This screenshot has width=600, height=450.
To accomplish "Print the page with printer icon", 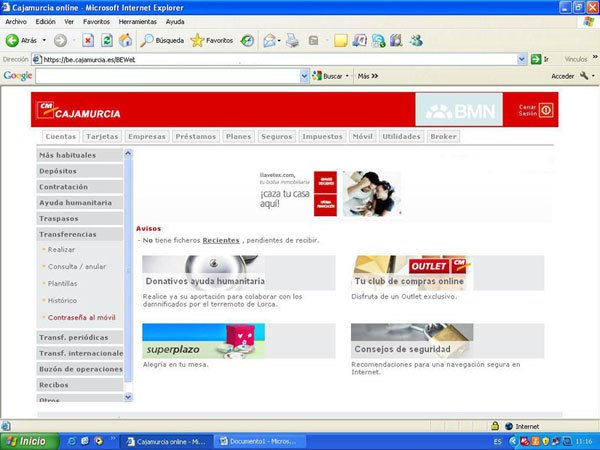I will [292, 40].
